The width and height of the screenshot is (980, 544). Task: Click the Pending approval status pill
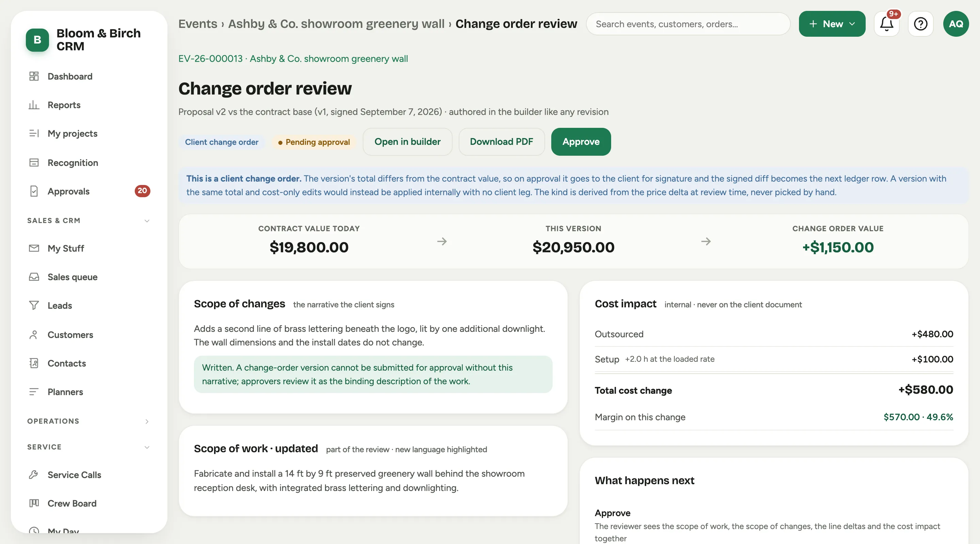pos(314,142)
